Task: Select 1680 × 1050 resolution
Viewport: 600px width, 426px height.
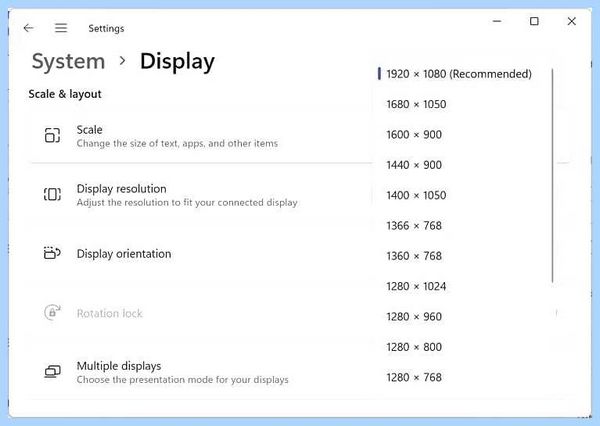Action: click(416, 104)
